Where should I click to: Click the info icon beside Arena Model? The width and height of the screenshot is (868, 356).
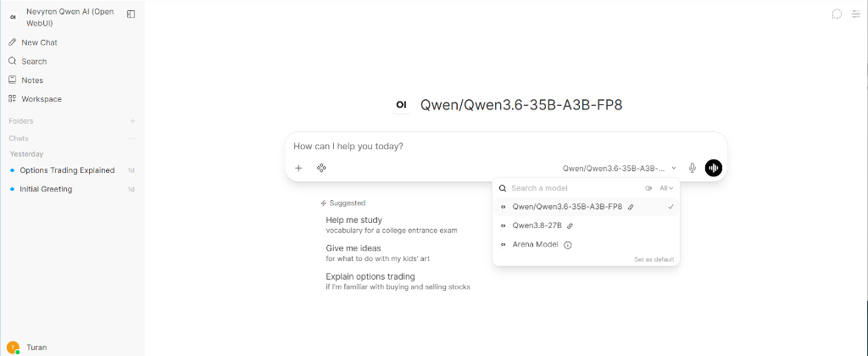tap(567, 245)
